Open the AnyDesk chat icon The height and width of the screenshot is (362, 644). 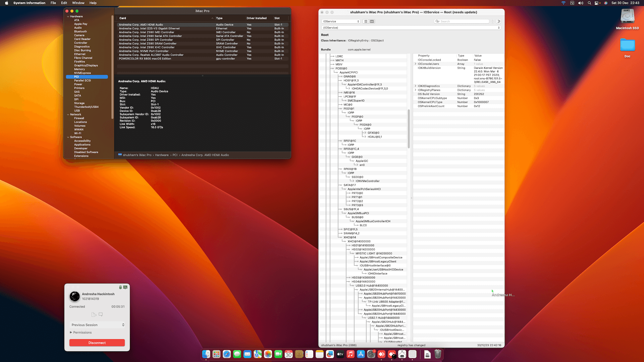[101, 314]
